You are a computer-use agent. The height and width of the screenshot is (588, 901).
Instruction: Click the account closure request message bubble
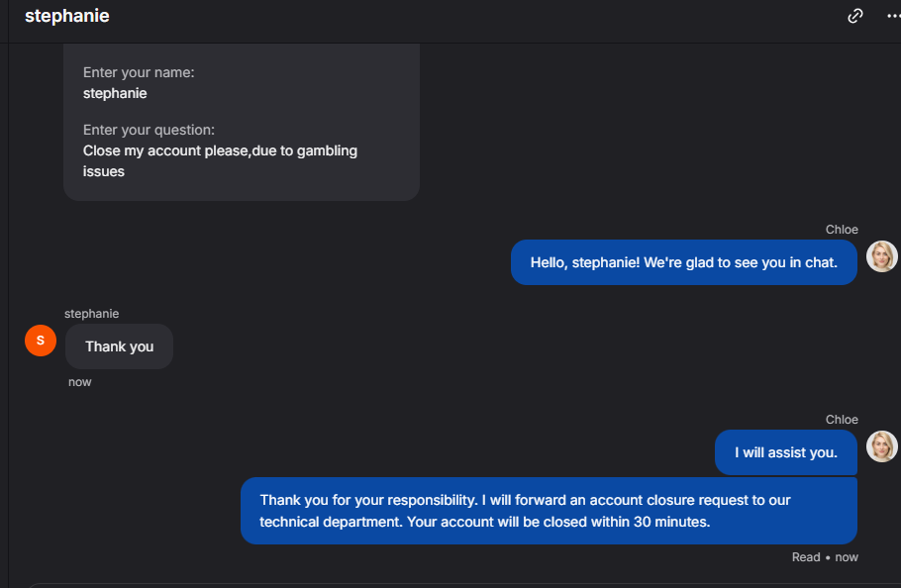click(x=549, y=511)
